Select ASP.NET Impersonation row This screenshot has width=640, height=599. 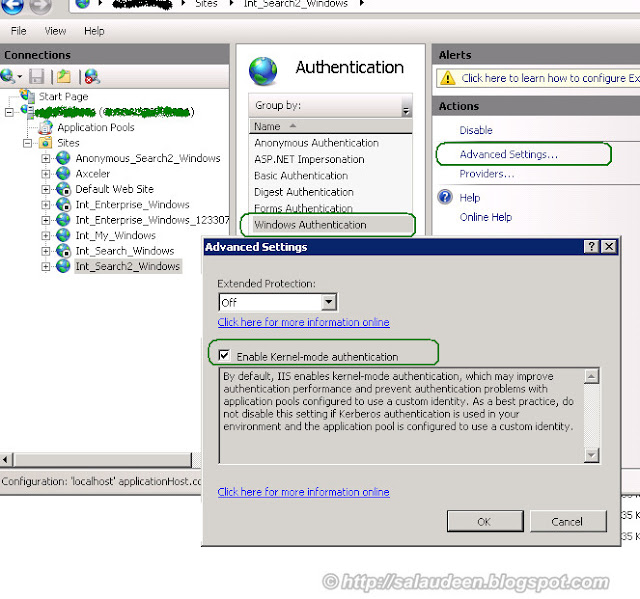coord(331,160)
